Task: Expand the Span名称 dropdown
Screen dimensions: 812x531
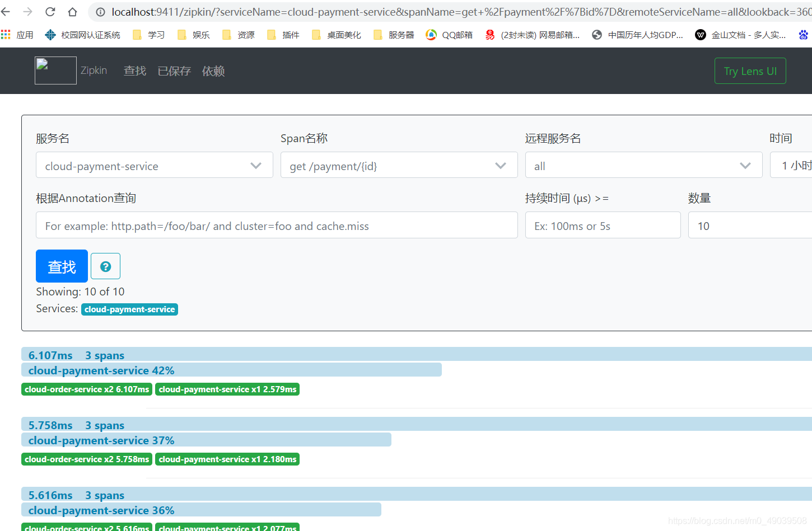Action: pyautogui.click(x=399, y=165)
